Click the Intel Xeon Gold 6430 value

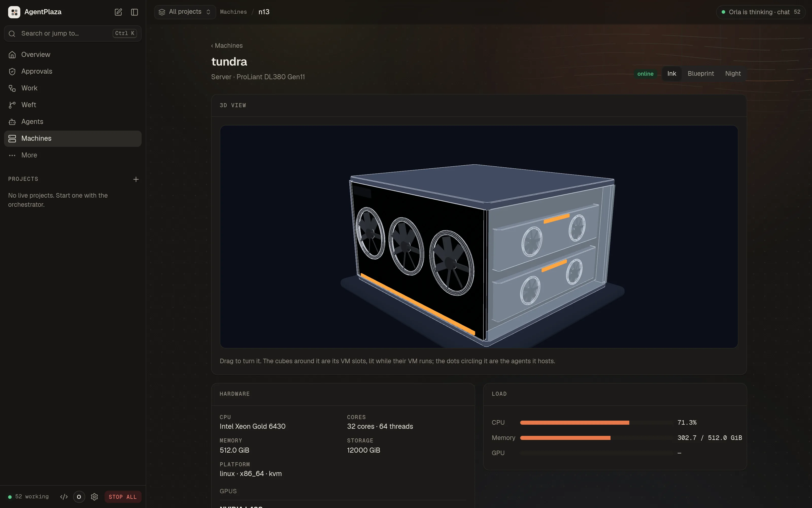pyautogui.click(x=253, y=426)
